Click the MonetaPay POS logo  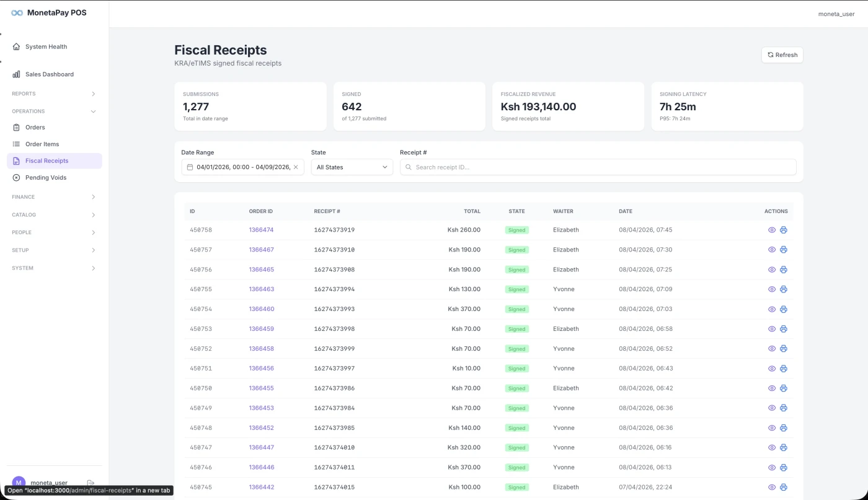[48, 12]
